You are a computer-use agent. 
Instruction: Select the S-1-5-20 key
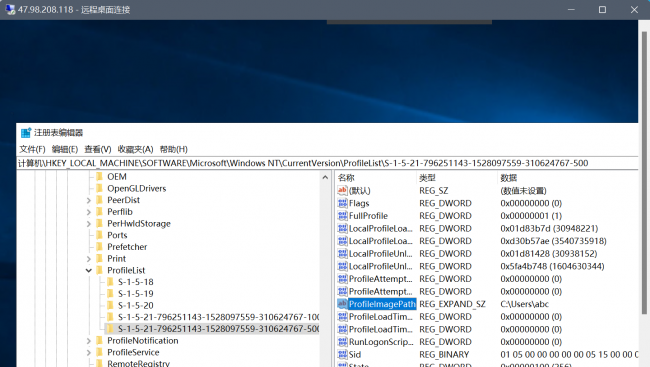pyautogui.click(x=136, y=305)
